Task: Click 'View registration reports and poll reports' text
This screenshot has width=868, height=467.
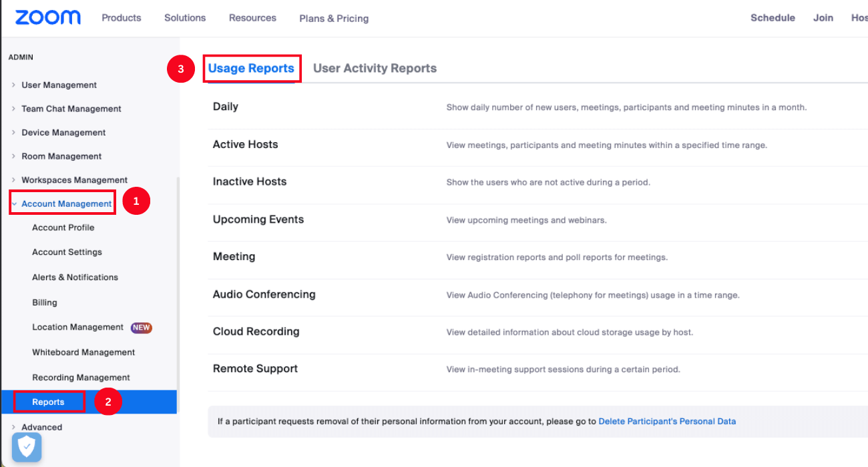Action: (557, 258)
